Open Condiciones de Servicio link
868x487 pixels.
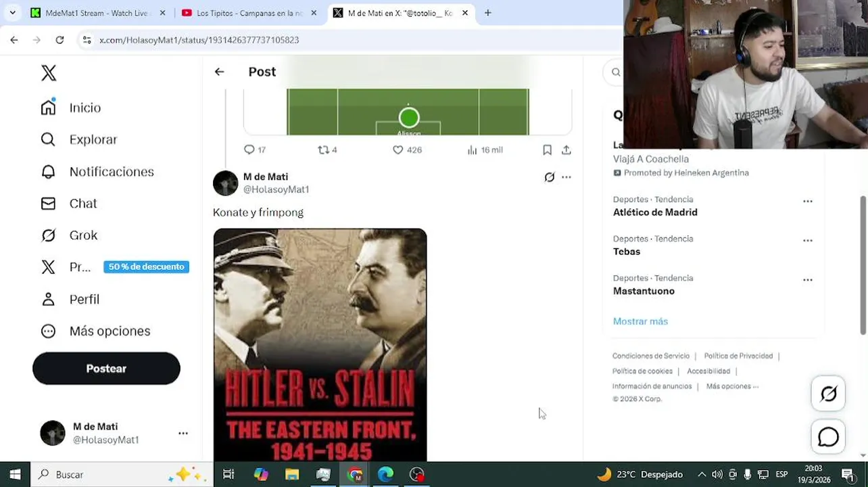pyautogui.click(x=651, y=356)
